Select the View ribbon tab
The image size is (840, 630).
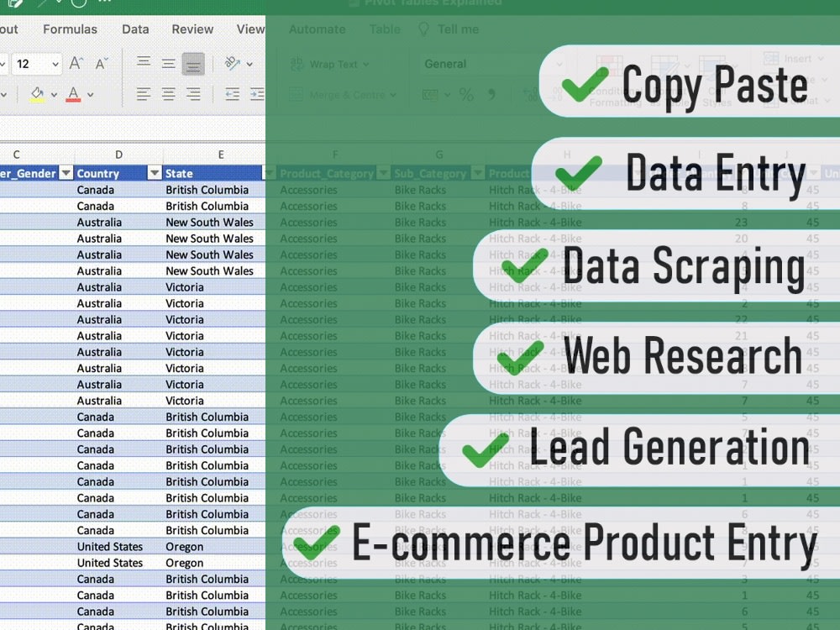tap(250, 29)
